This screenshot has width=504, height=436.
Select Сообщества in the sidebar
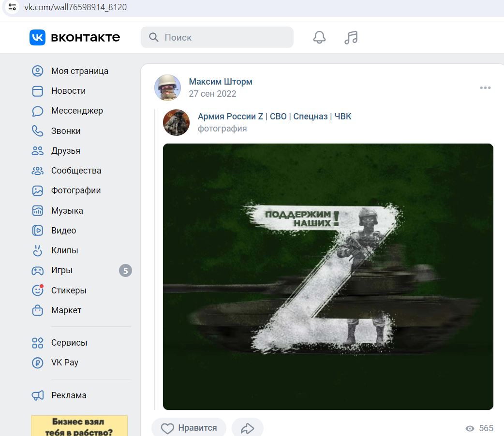tap(76, 171)
